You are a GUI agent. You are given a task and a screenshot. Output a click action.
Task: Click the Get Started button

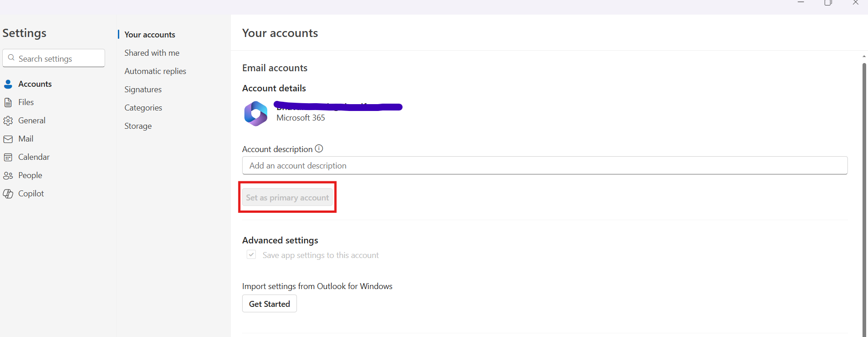coord(270,304)
